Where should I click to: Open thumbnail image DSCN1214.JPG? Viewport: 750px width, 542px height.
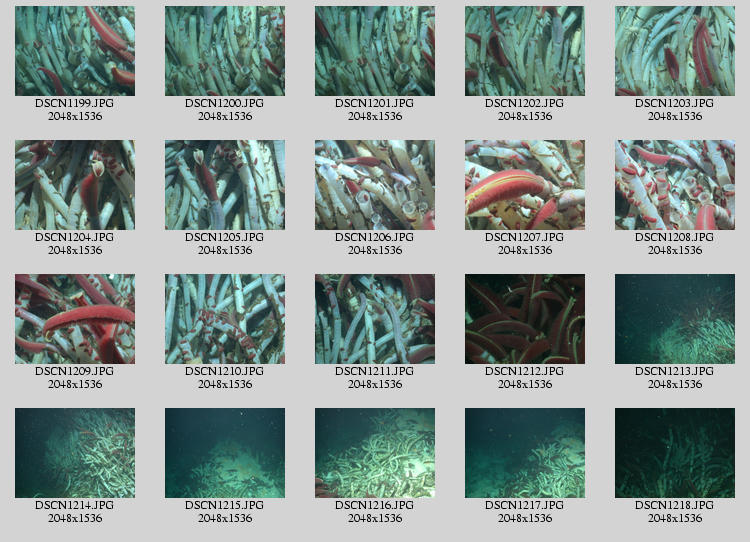point(75,453)
